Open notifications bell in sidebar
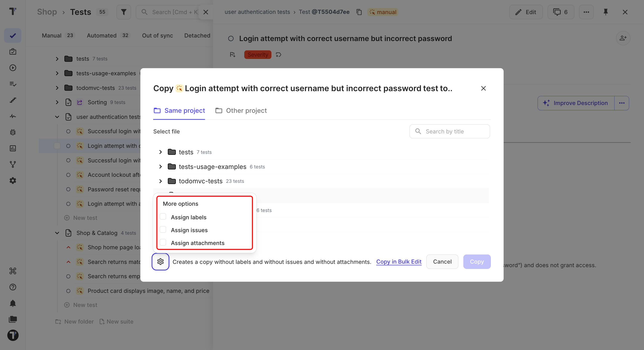 coord(13,303)
